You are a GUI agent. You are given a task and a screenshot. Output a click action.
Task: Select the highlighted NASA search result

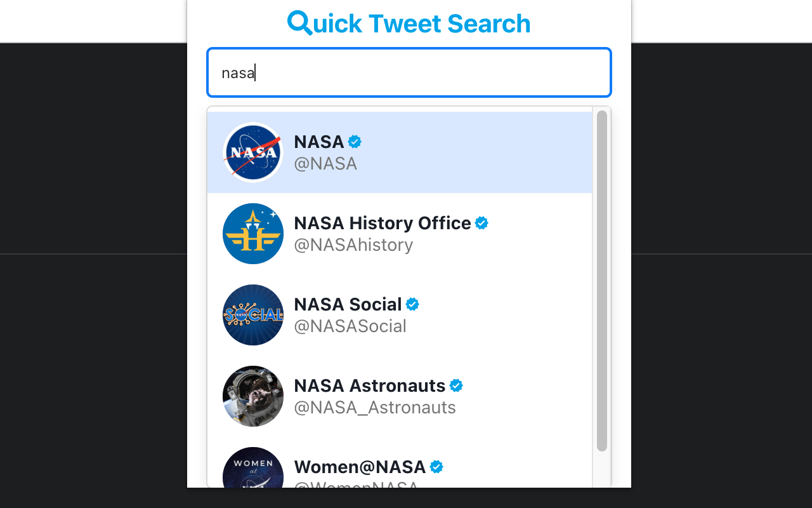pyautogui.click(x=400, y=152)
